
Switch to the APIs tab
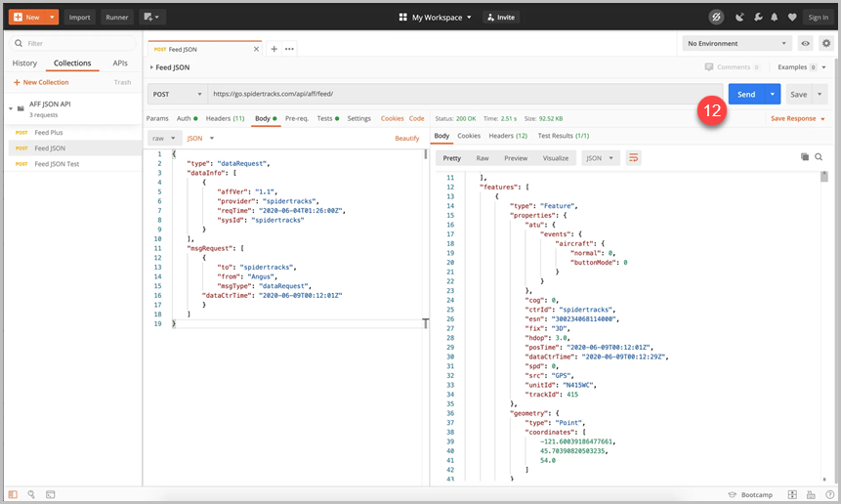[120, 63]
